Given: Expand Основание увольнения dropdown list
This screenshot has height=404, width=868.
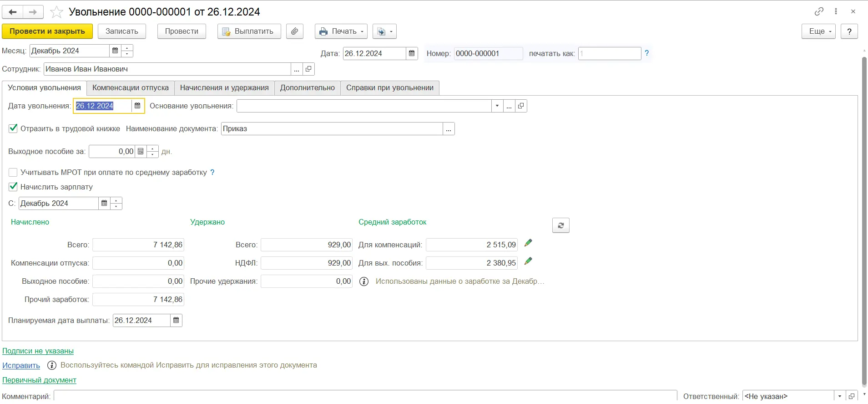Looking at the screenshot, I should tap(497, 106).
